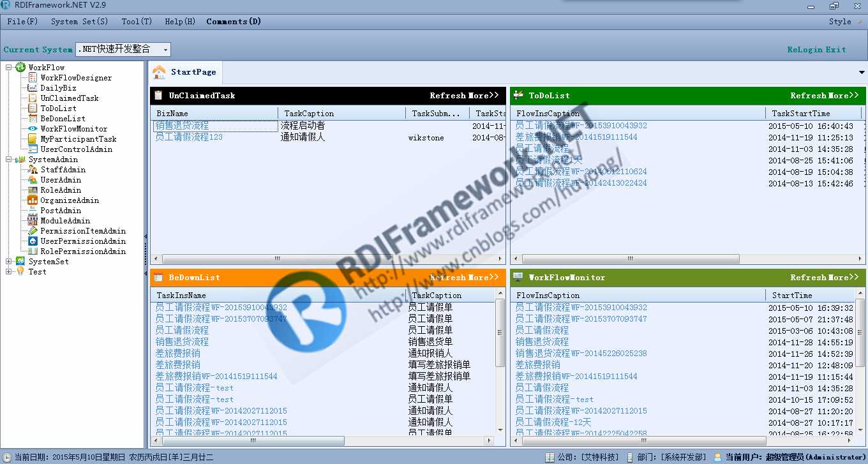Click the SystemSet node icon
Viewport: 868px width, 464px height.
[20, 262]
